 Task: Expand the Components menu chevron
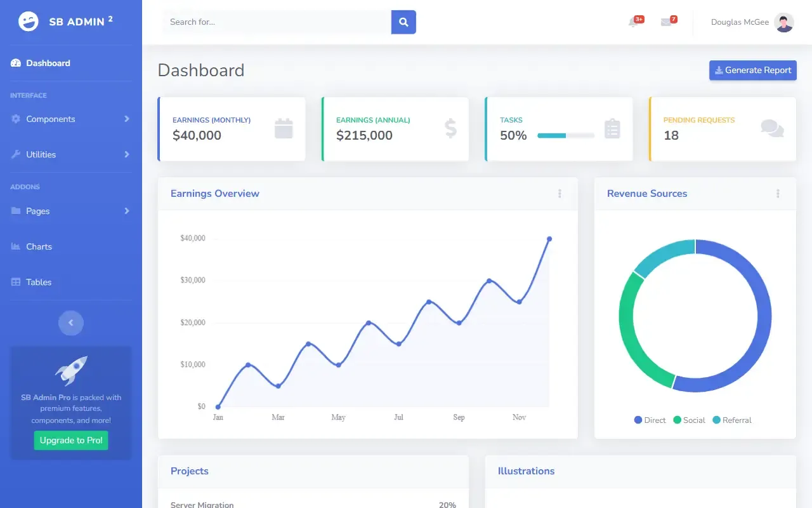click(x=127, y=119)
